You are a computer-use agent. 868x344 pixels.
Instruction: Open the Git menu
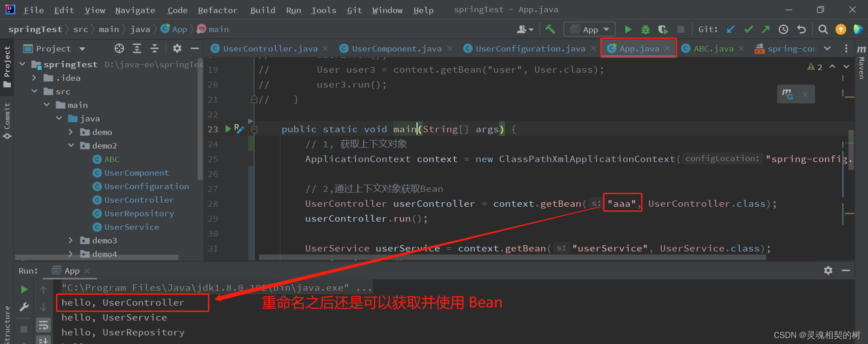[x=354, y=10]
